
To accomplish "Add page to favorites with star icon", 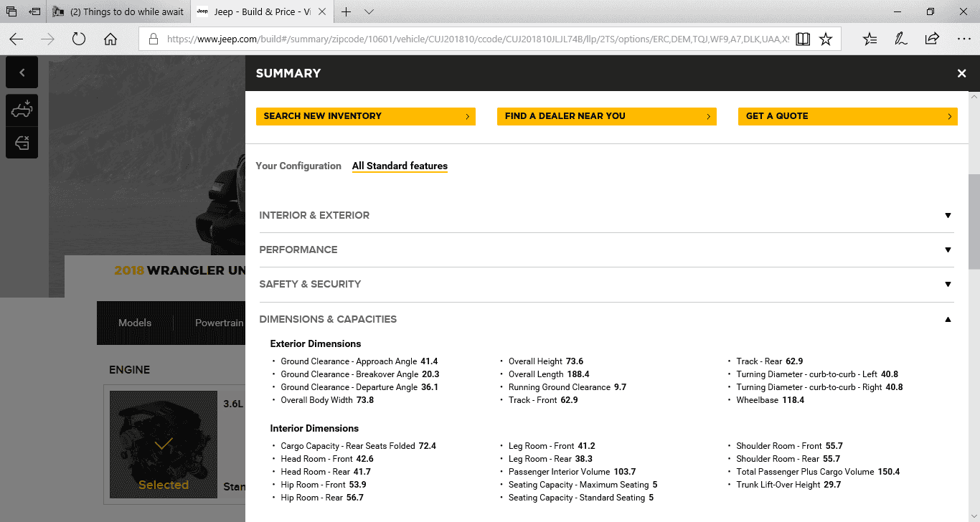I will click(x=826, y=39).
